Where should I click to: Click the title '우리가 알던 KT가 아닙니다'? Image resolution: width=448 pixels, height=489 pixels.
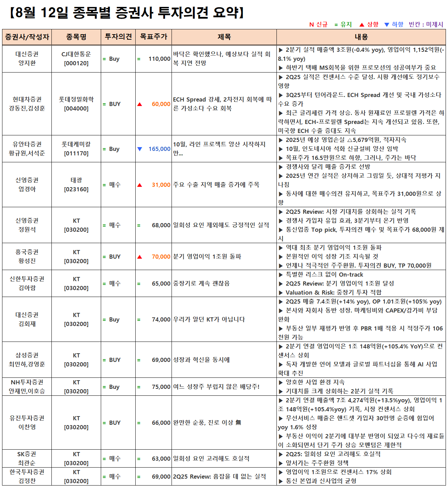pyautogui.click(x=209, y=319)
